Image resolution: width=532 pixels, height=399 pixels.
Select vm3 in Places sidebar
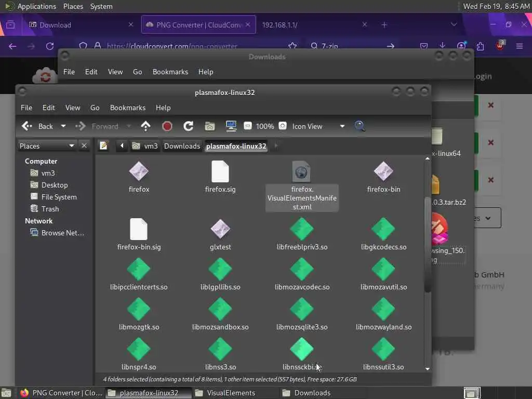(43, 173)
